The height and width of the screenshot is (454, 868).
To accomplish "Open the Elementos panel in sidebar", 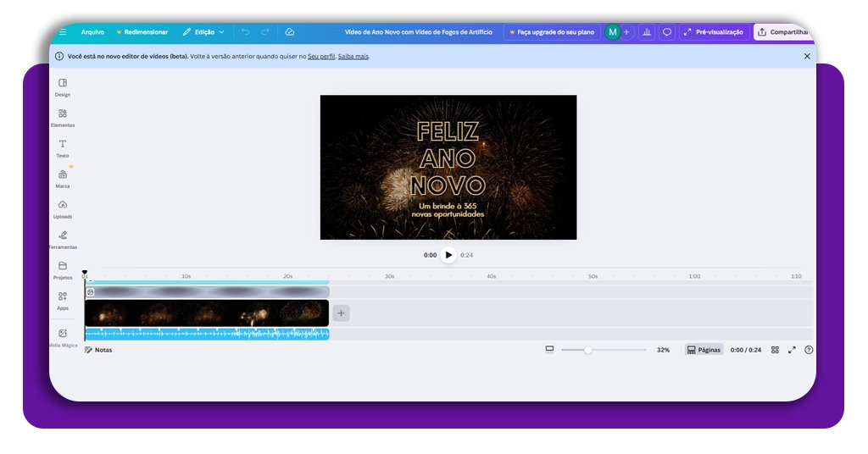I will 63,117.
